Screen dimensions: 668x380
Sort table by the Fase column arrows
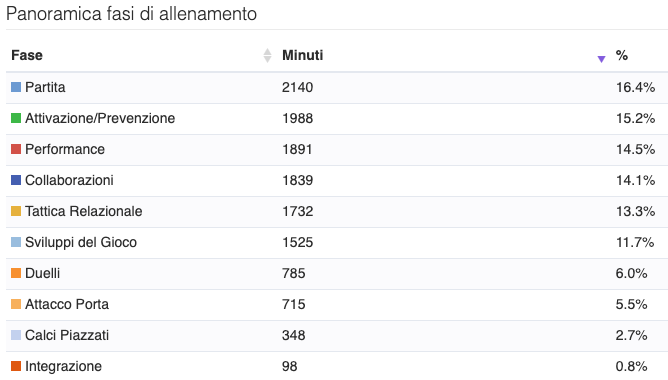tap(267, 55)
